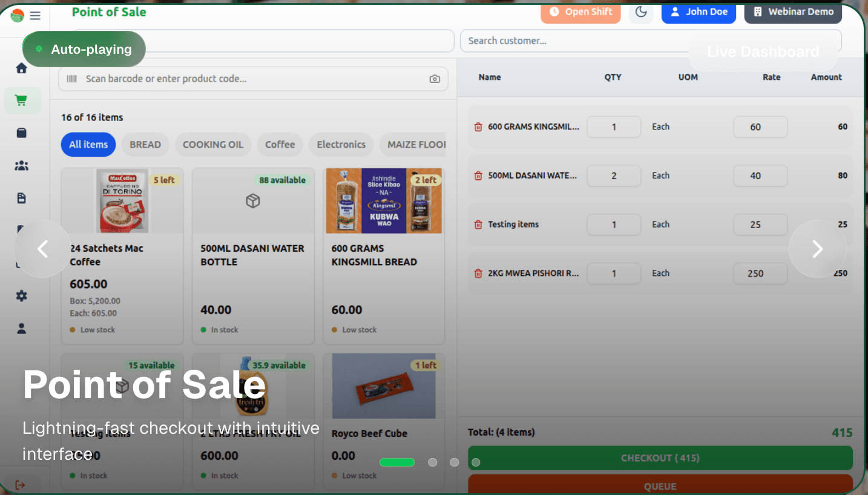This screenshot has height=495, width=868.
Task: Focus the Scan barcode or product code field
Action: (x=253, y=79)
